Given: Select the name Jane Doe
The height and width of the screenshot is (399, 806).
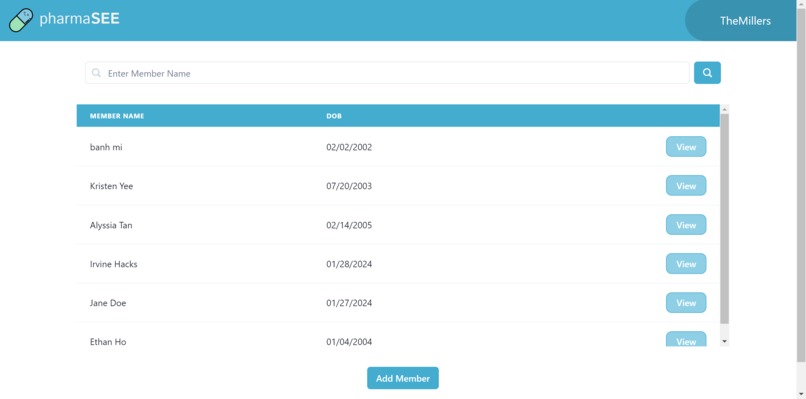Looking at the screenshot, I should pos(108,303).
